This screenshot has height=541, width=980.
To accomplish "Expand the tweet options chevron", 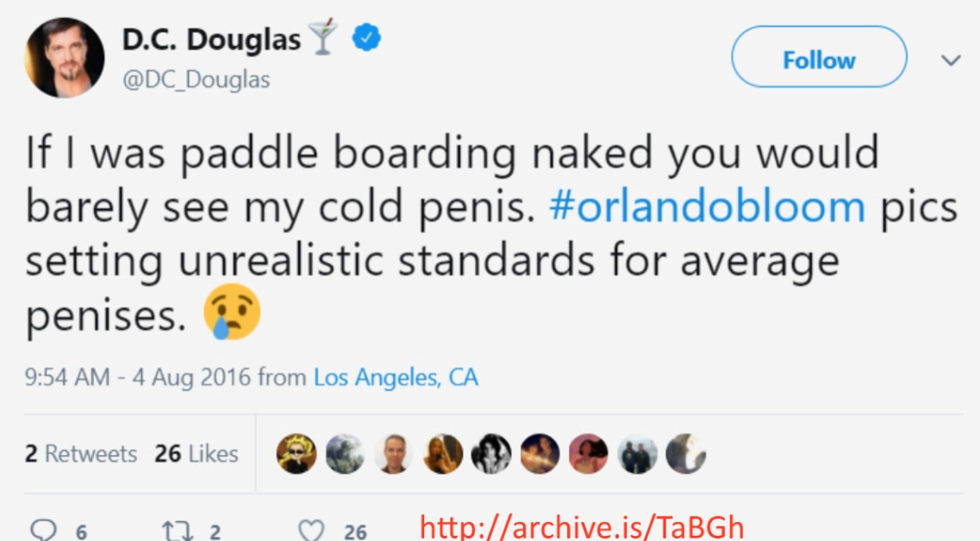I will [x=951, y=60].
